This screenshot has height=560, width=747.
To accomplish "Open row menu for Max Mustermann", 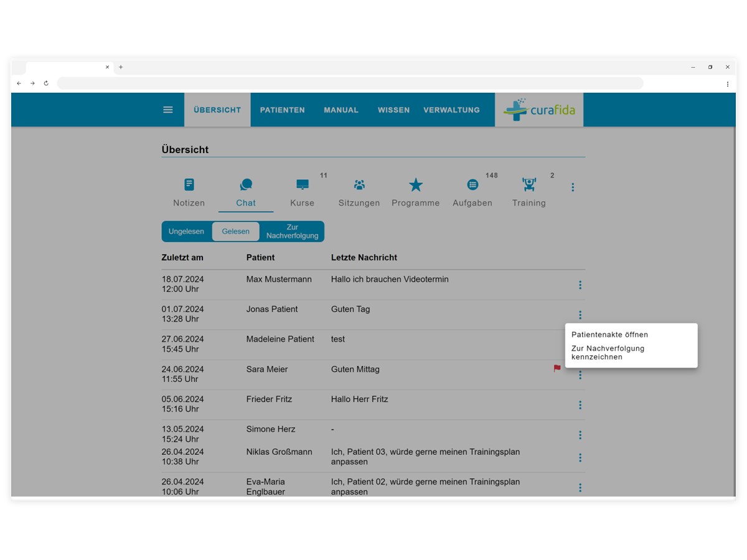I will tap(580, 285).
